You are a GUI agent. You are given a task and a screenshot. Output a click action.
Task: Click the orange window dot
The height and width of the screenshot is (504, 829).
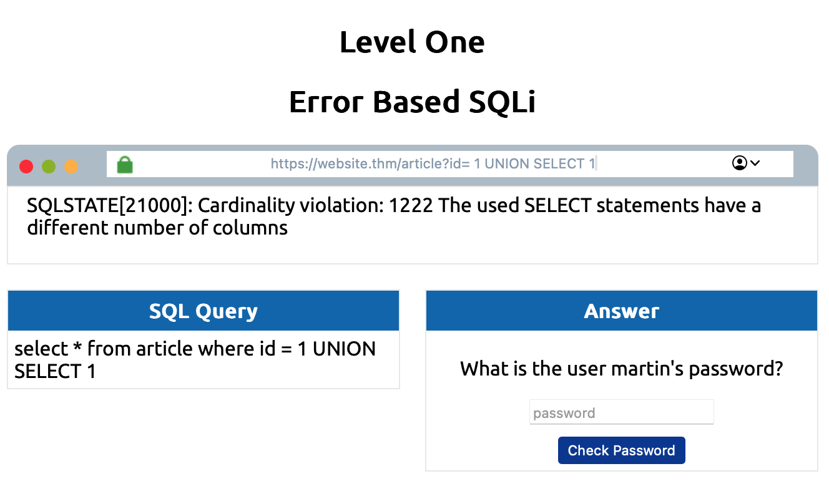click(x=72, y=167)
